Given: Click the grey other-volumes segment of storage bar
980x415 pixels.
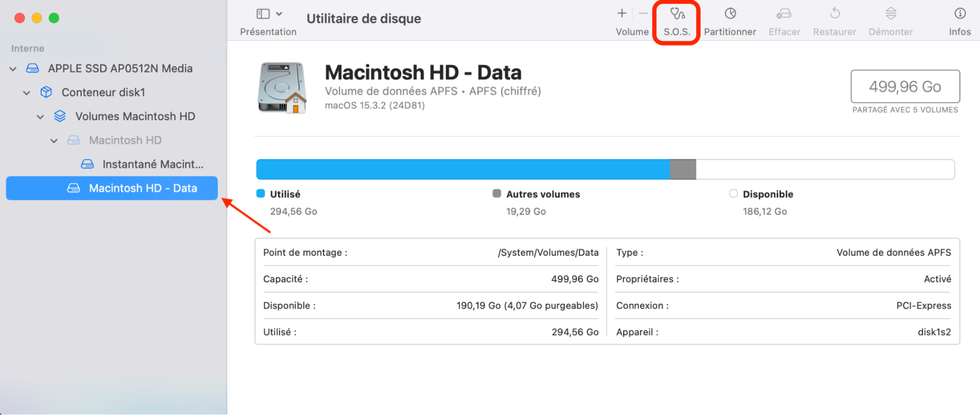Looking at the screenshot, I should (683, 170).
